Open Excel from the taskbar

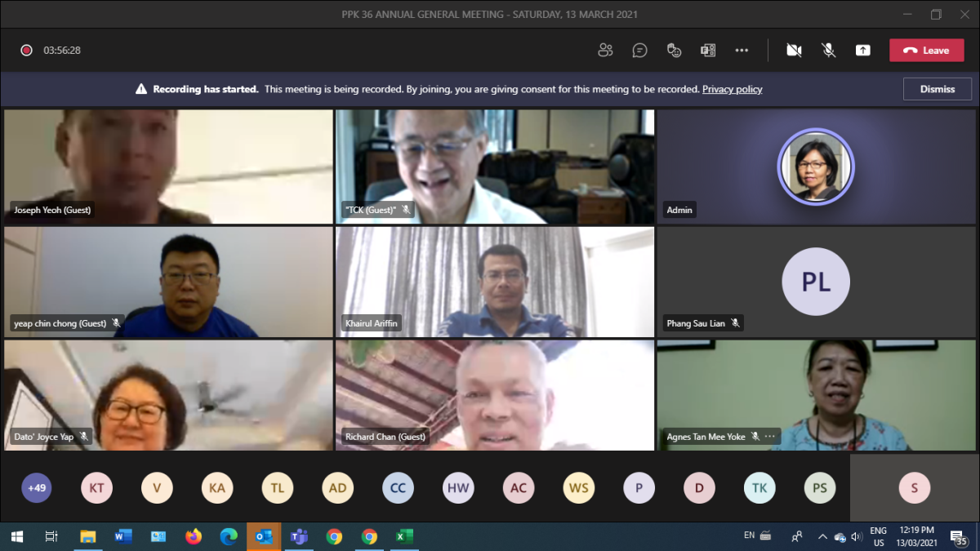[404, 536]
